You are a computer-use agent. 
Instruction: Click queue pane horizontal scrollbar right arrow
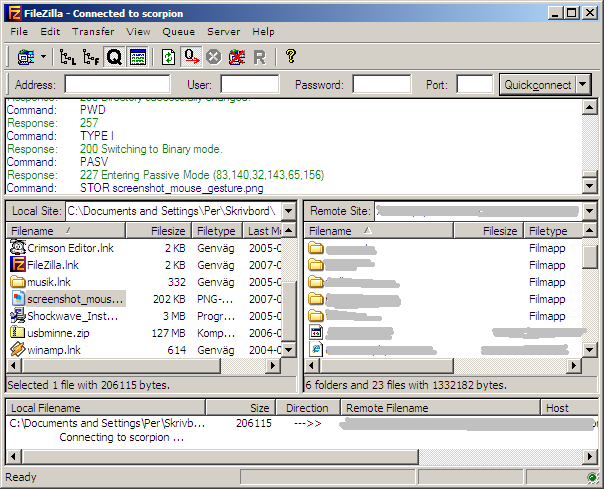tap(590, 457)
